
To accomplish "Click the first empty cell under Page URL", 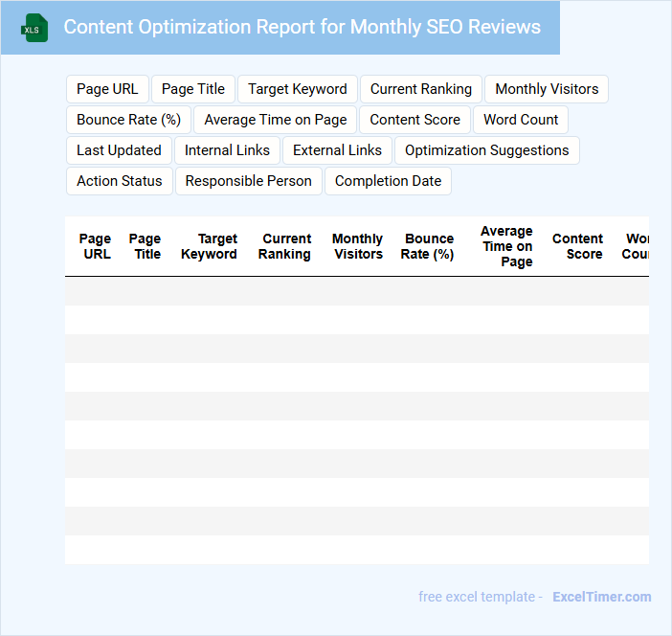I will [95, 291].
